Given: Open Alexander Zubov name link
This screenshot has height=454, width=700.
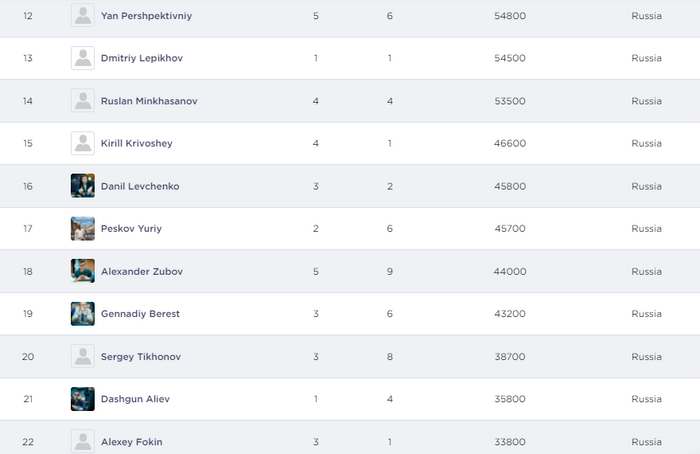Looking at the screenshot, I should (142, 271).
